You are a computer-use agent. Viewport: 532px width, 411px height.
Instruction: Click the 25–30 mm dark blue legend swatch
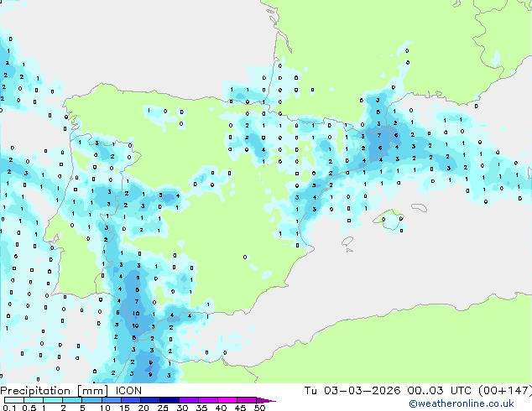point(169,400)
